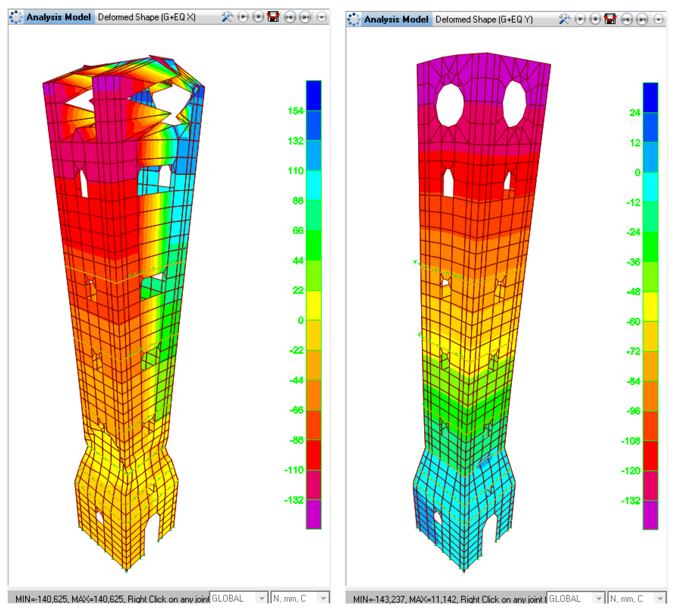
Task: Open GLOBAL coordinate dropdown in G+EQ Y window
Action: (x=576, y=598)
